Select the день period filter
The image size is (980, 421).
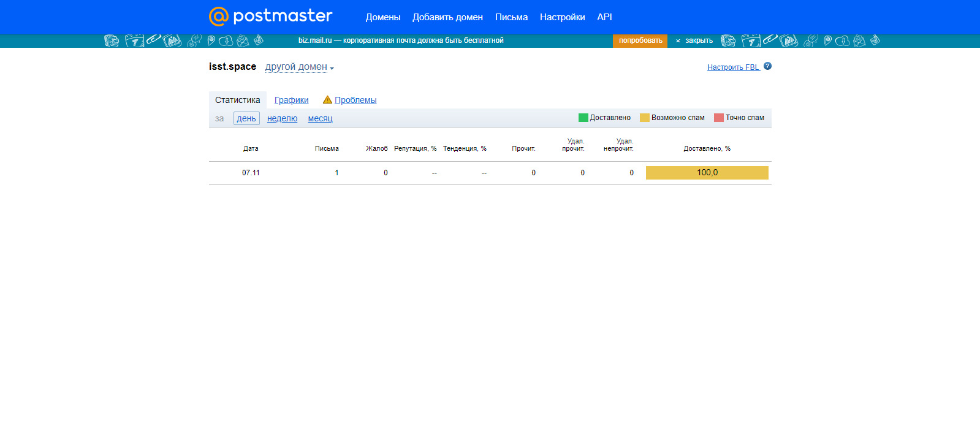pos(246,118)
